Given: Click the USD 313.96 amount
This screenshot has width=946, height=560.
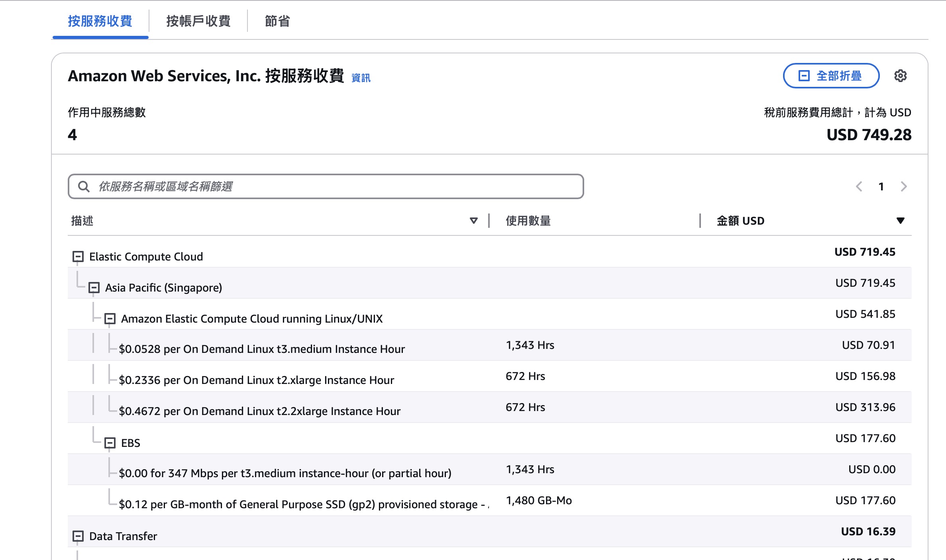Looking at the screenshot, I should 866,407.
